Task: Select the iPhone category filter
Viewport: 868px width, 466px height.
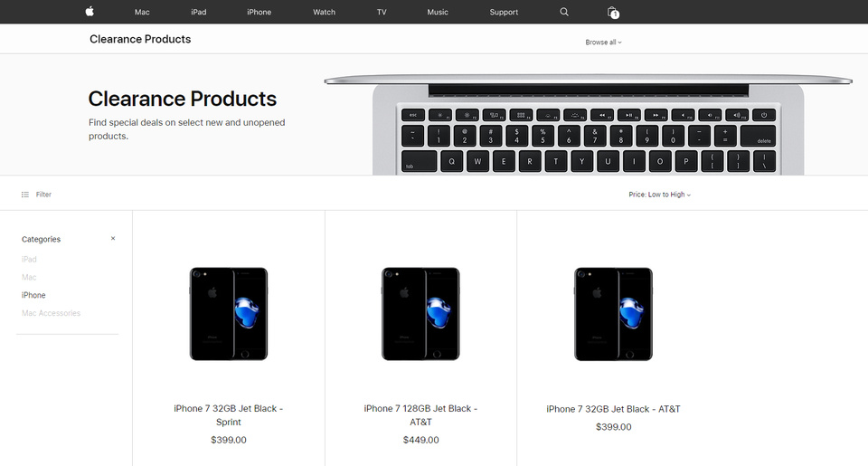Action: coord(33,295)
